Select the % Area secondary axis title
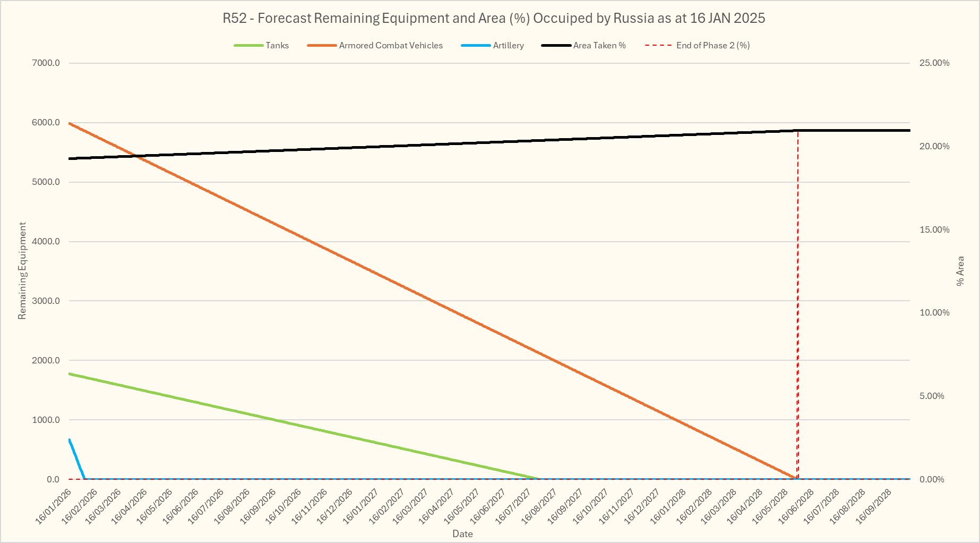 [x=960, y=271]
